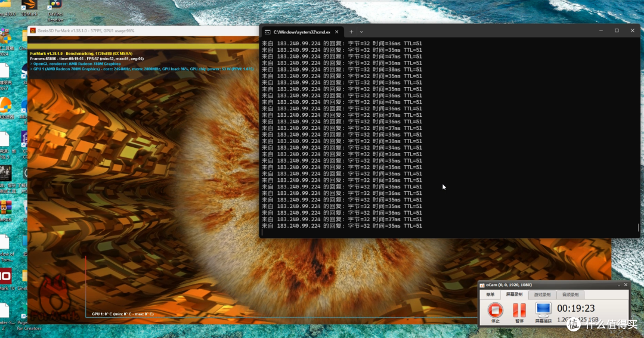644x338 pixels.
Task: Close the cmd.exe tab with its X
Action: pyautogui.click(x=337, y=32)
